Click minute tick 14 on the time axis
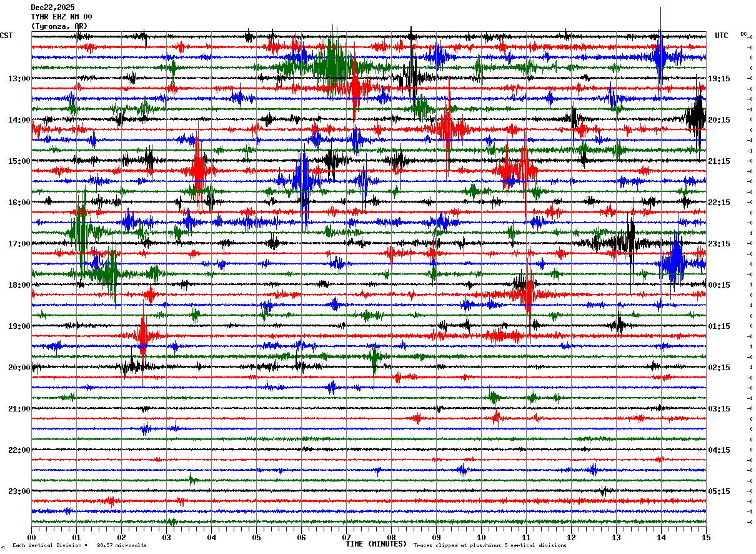The height and width of the screenshot is (554, 756). point(661,537)
